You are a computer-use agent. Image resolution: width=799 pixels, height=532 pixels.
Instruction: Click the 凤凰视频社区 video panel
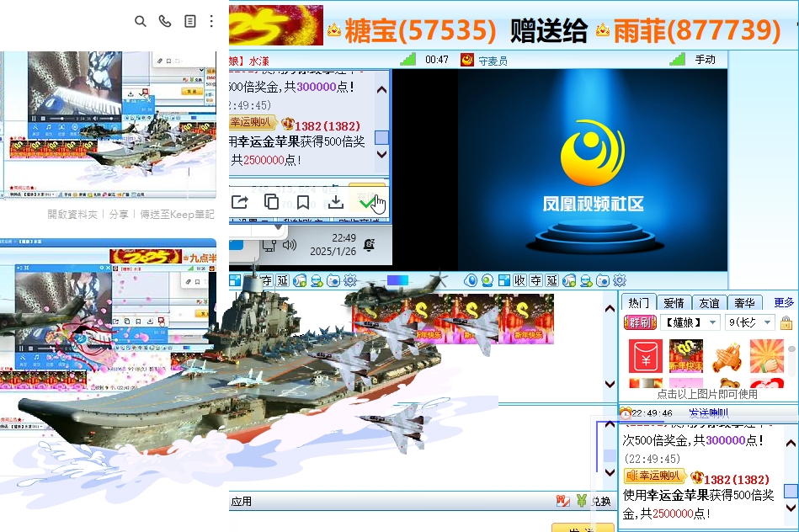click(x=593, y=170)
